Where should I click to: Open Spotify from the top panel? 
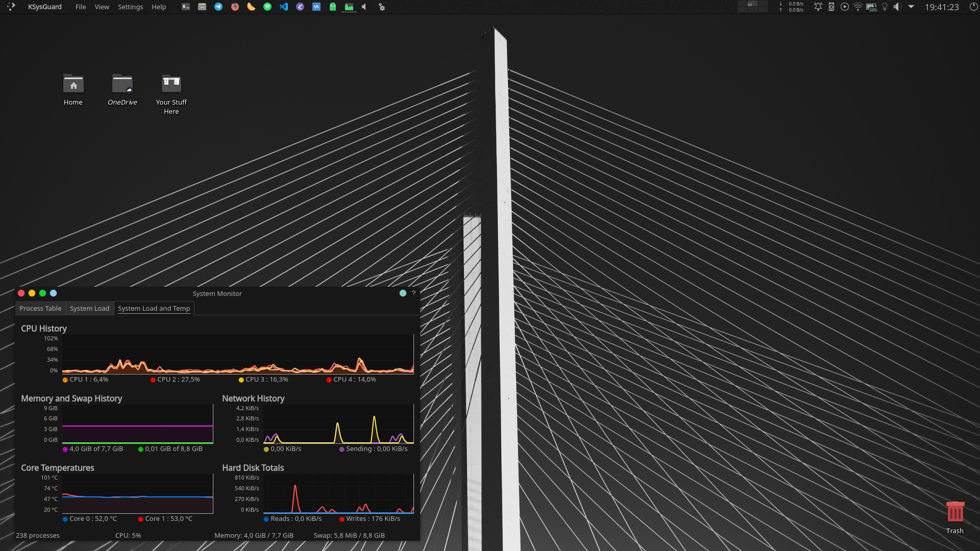tap(267, 7)
